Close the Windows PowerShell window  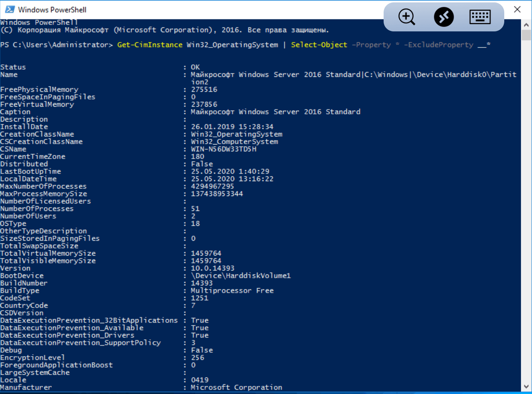[x=517, y=9]
